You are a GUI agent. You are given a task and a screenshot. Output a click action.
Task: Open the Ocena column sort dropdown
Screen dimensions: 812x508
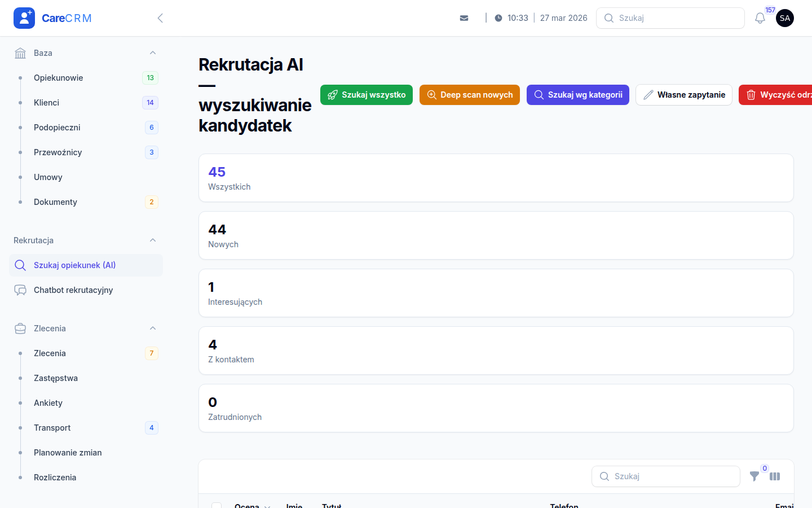[x=267, y=506]
